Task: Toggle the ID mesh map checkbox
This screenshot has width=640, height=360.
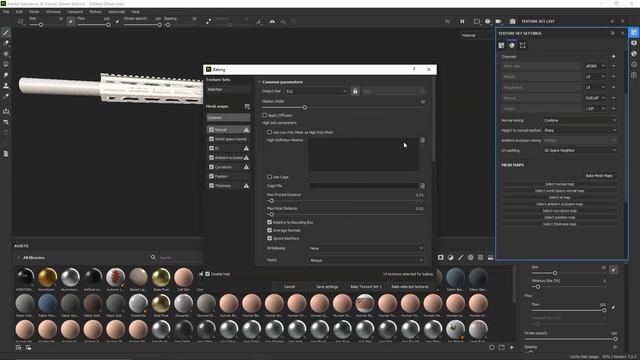Action: pos(211,148)
